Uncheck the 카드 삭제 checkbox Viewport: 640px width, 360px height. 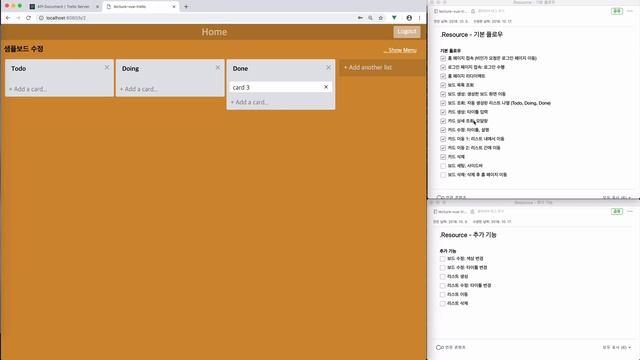(443, 157)
